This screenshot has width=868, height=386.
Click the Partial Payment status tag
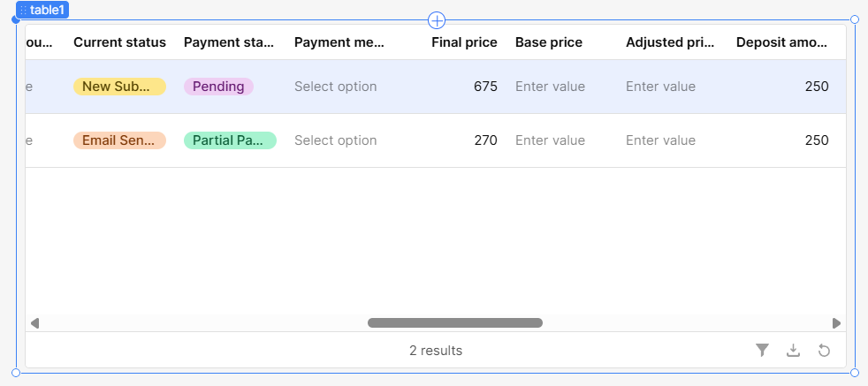coord(230,140)
